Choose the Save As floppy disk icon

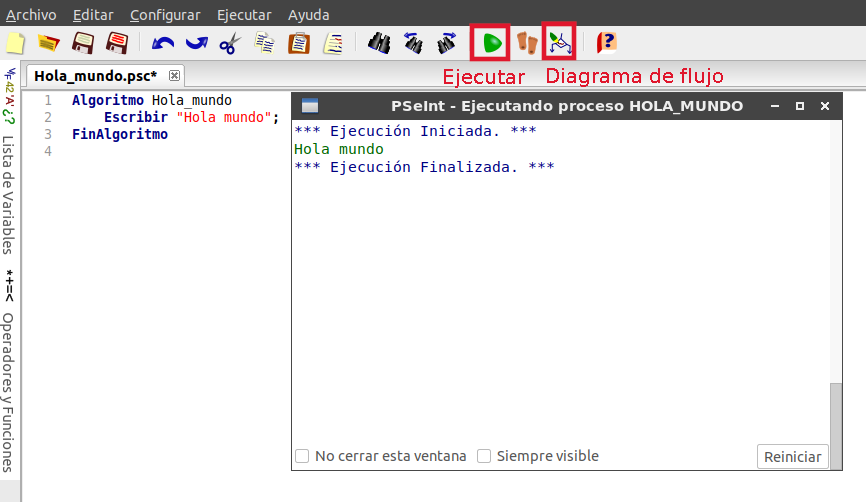117,43
